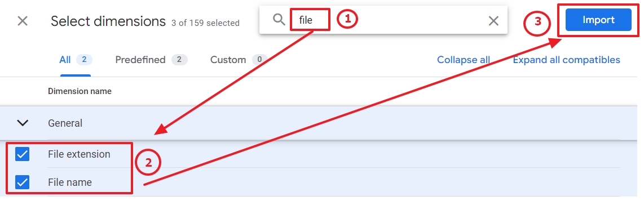
Task: Click the File extension dimension label
Action: click(x=79, y=154)
